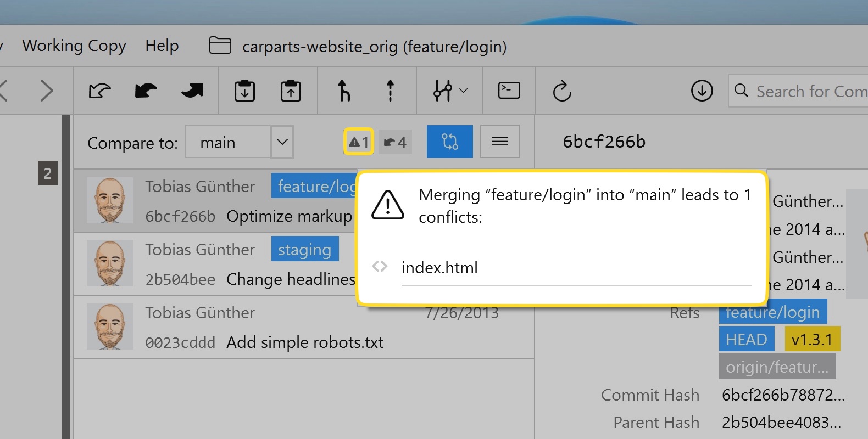This screenshot has width=868, height=439.
Task: Click the Fetch toolbar icon
Action: 99,91
